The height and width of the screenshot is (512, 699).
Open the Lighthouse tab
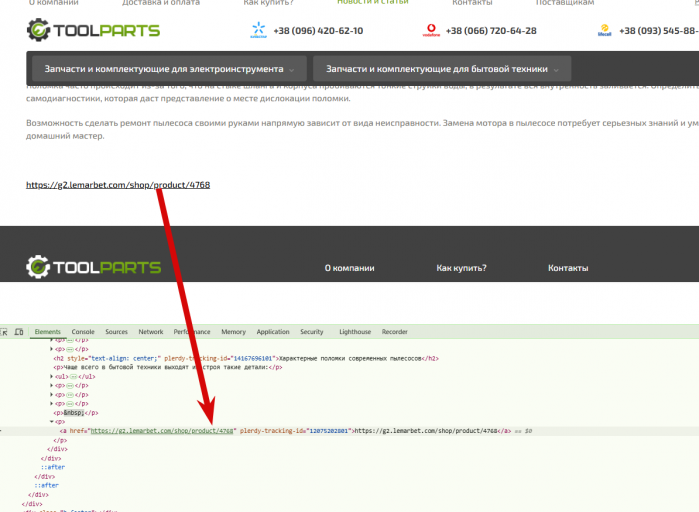tap(355, 332)
